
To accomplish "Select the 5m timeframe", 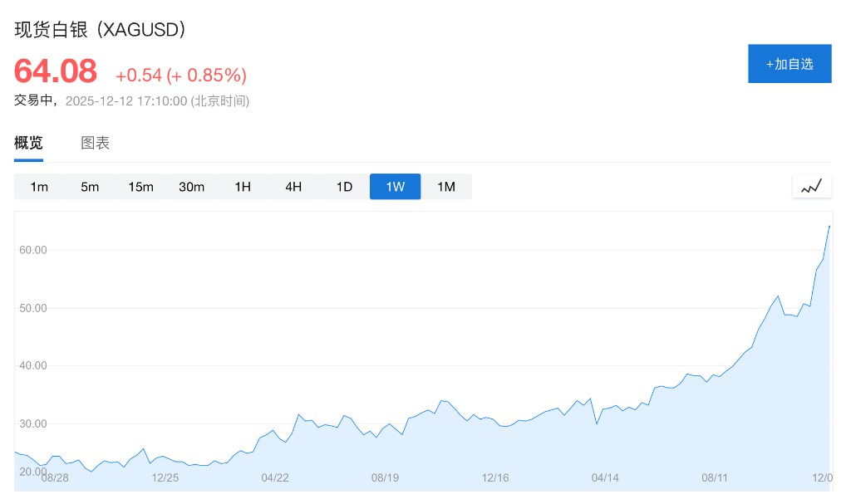I will tap(90, 187).
